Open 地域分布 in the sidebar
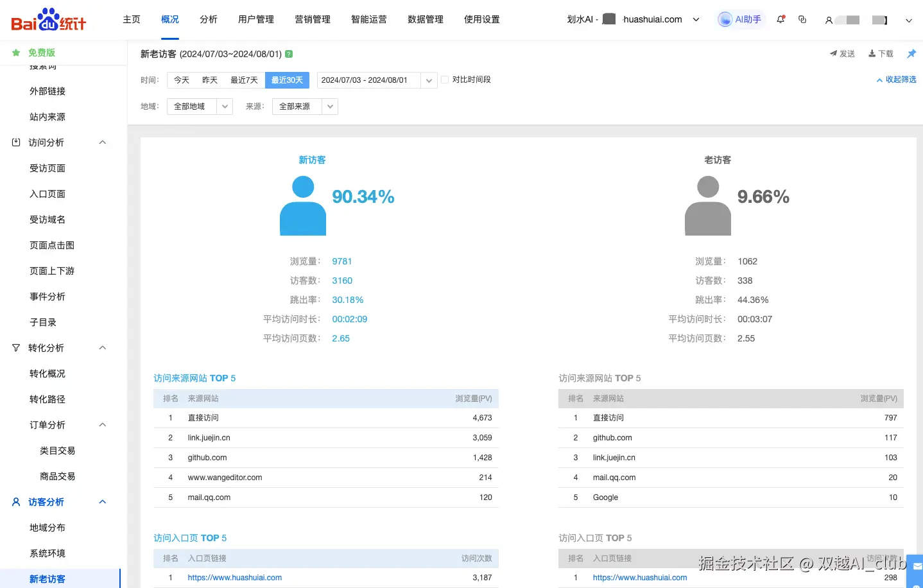923x588 pixels. point(47,528)
